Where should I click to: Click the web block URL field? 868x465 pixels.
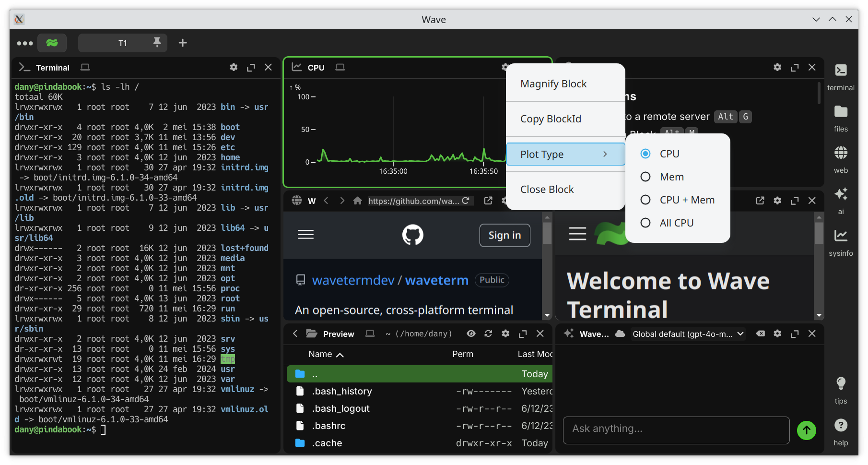[414, 201]
